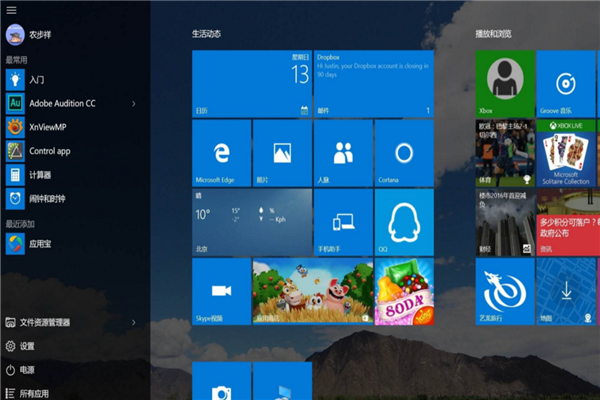Open the 手机助手 phone companion tile
Screen dimensions: 600x400
click(x=343, y=222)
